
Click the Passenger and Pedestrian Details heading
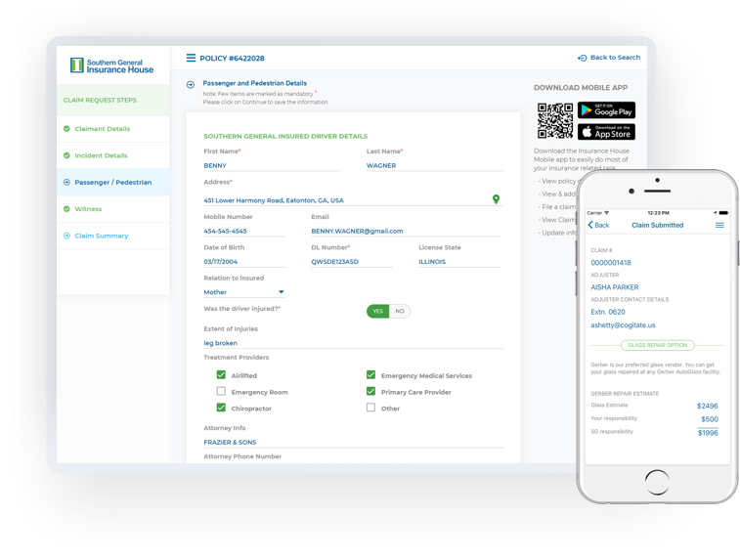(255, 83)
